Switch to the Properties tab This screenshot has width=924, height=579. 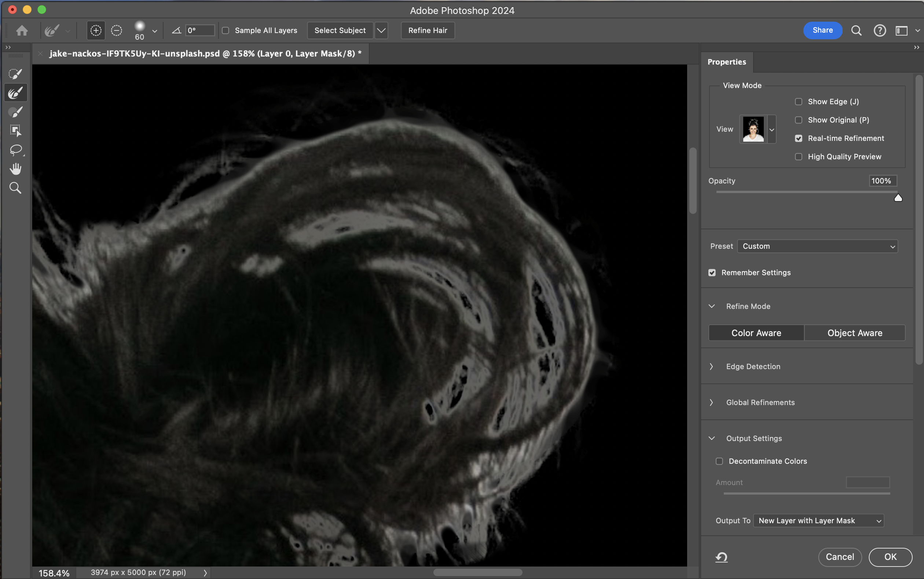pyautogui.click(x=726, y=62)
